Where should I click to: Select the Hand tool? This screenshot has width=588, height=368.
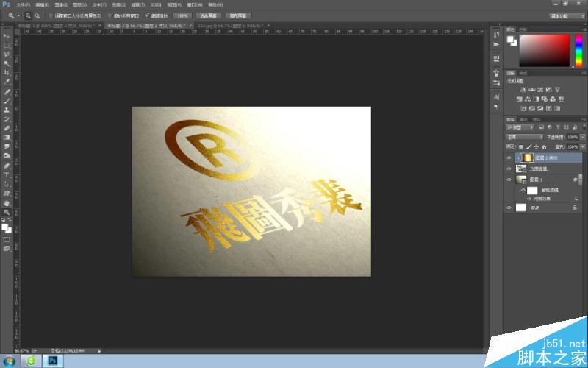coord(7,203)
